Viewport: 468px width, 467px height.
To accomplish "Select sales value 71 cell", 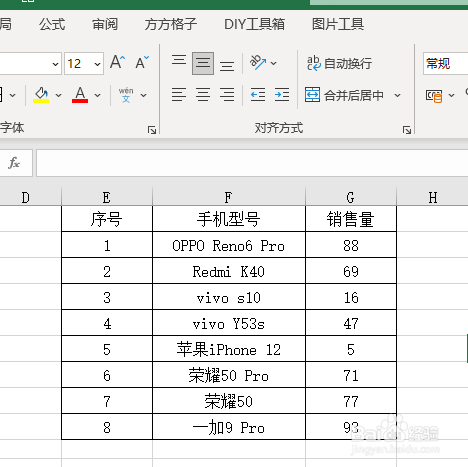I will tap(351, 375).
